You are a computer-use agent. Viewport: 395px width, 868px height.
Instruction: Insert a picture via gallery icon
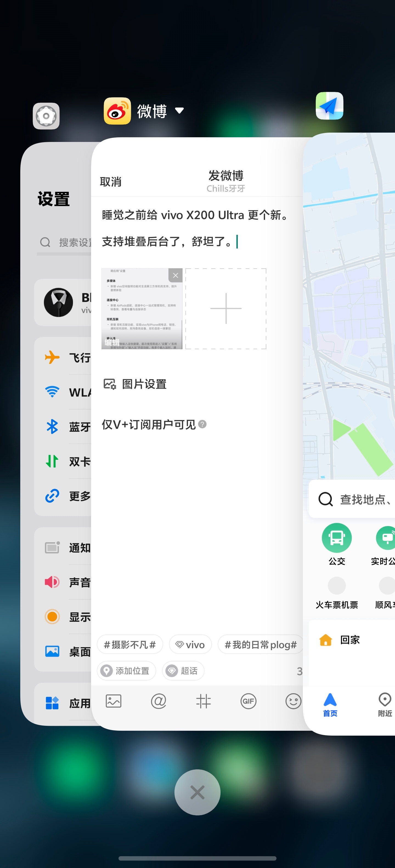pyautogui.click(x=113, y=701)
